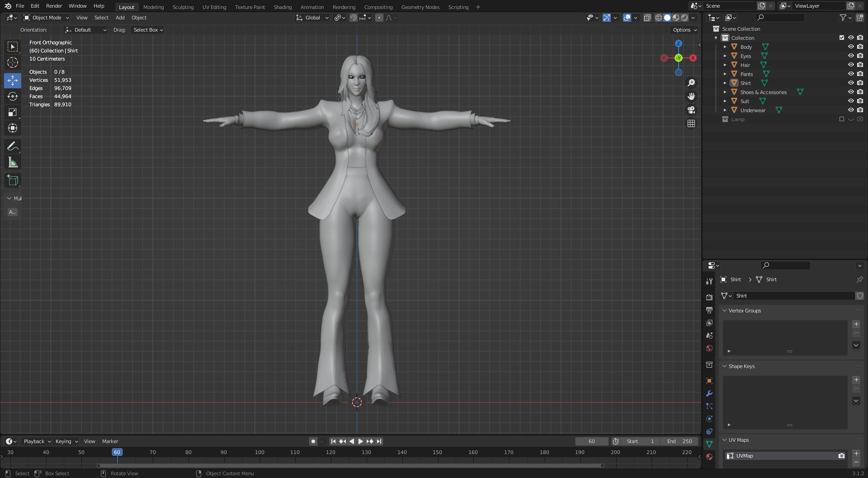Activate the Rotate tool
This screenshot has width=868, height=478.
13,96
